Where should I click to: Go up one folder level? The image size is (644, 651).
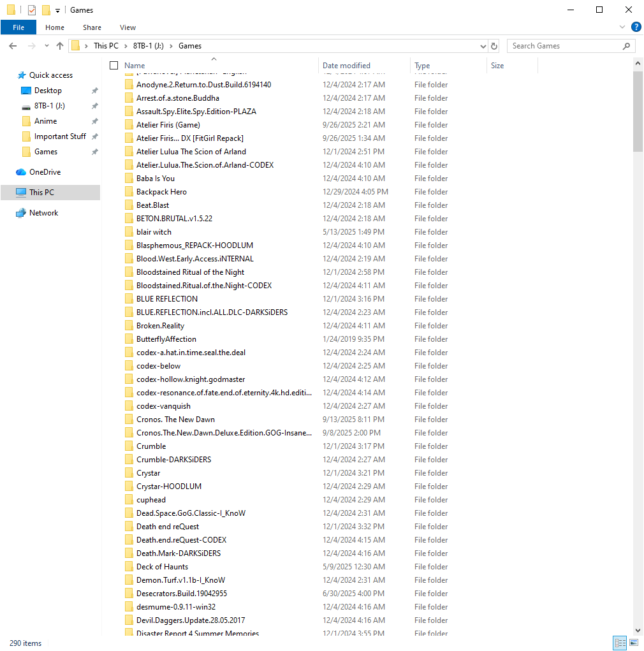point(60,46)
